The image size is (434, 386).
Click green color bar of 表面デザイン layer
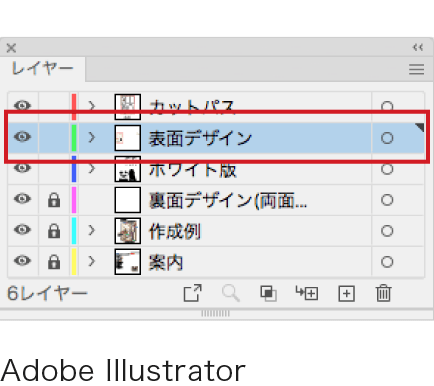(x=74, y=138)
